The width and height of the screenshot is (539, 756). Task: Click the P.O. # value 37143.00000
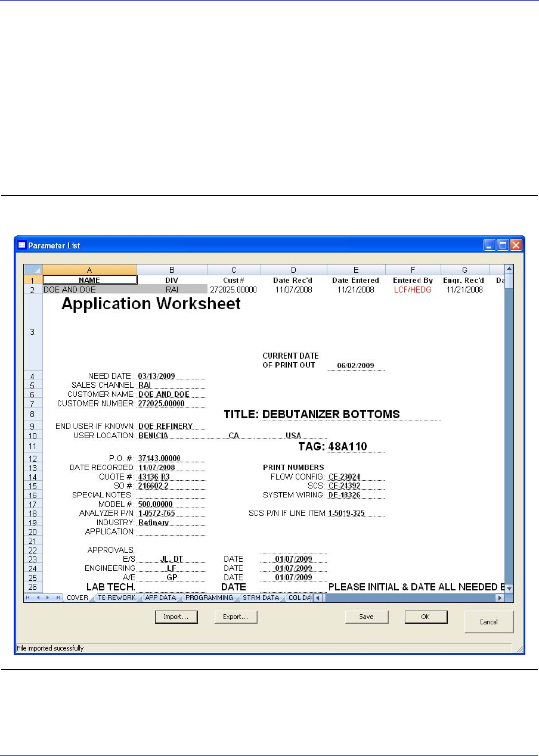tap(159, 458)
